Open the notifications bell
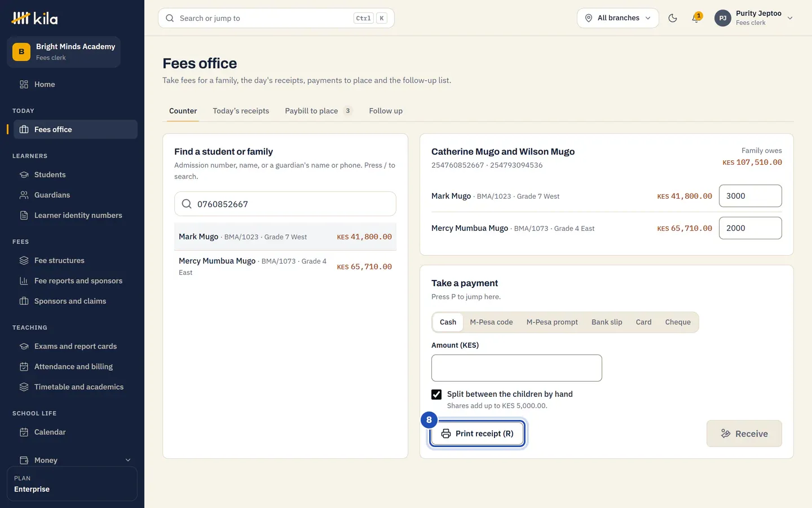Screen dimensions: 812x508 (x=696, y=18)
